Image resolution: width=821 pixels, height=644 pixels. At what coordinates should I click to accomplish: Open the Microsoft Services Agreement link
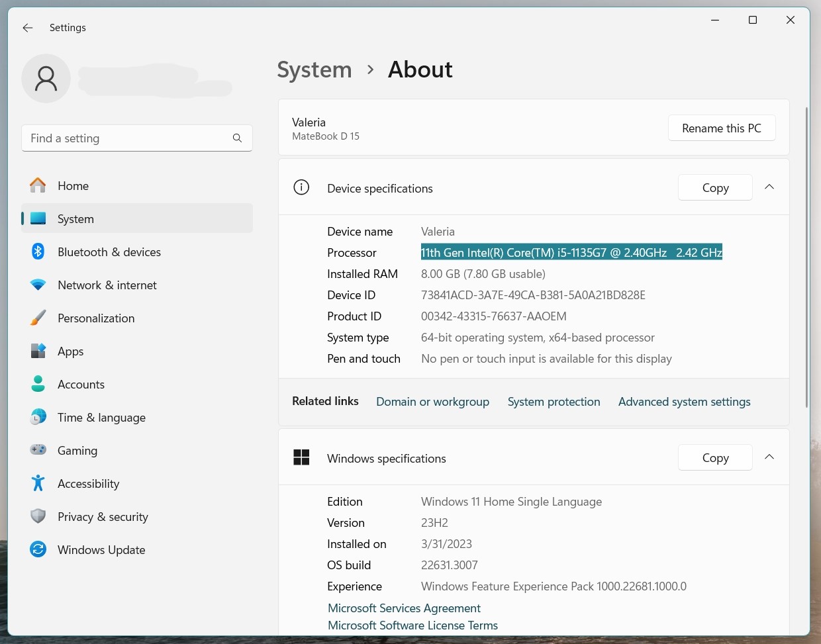(x=404, y=608)
